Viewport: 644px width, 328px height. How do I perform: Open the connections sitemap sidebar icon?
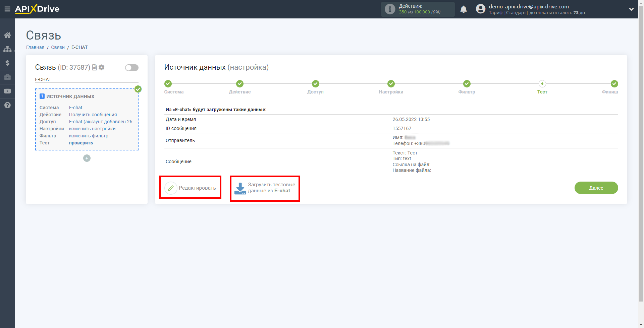pos(7,49)
